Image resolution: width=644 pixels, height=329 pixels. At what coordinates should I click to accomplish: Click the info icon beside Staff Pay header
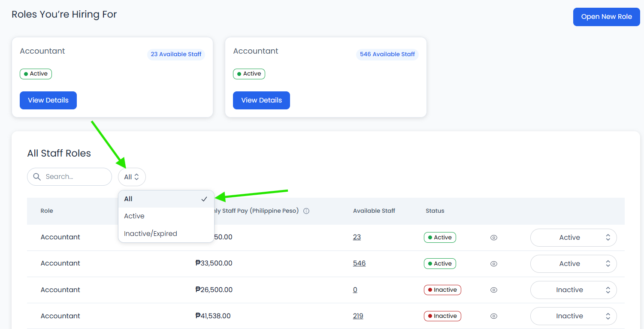pos(306,211)
